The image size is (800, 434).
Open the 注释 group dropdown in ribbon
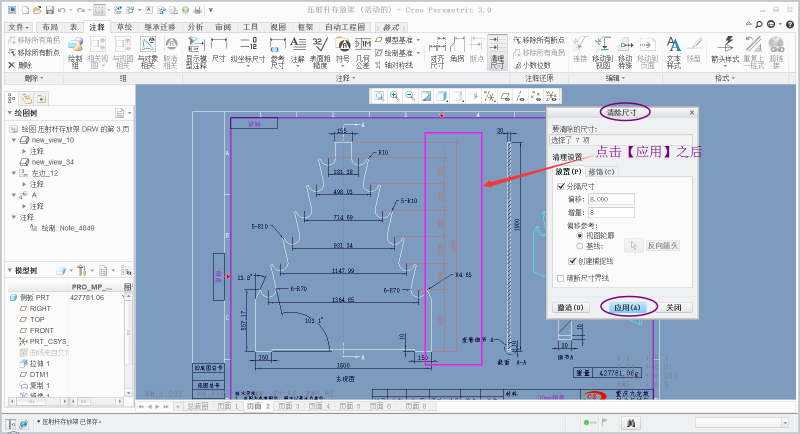[x=345, y=78]
